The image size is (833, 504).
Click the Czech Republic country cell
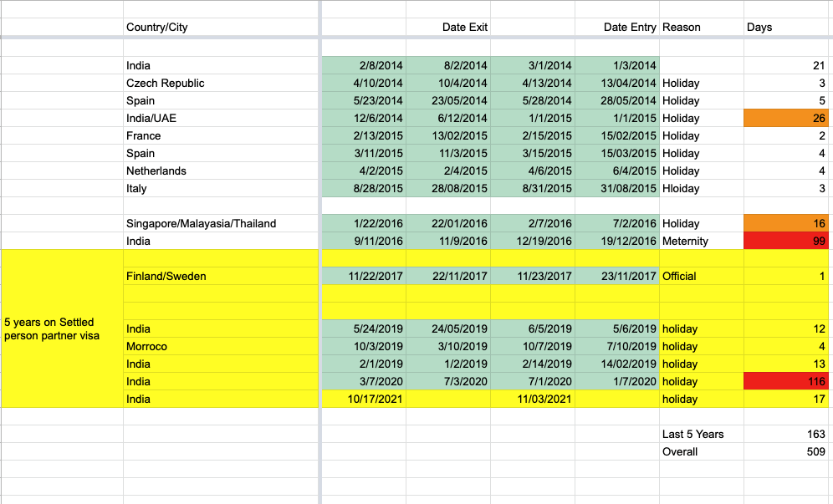click(x=221, y=83)
